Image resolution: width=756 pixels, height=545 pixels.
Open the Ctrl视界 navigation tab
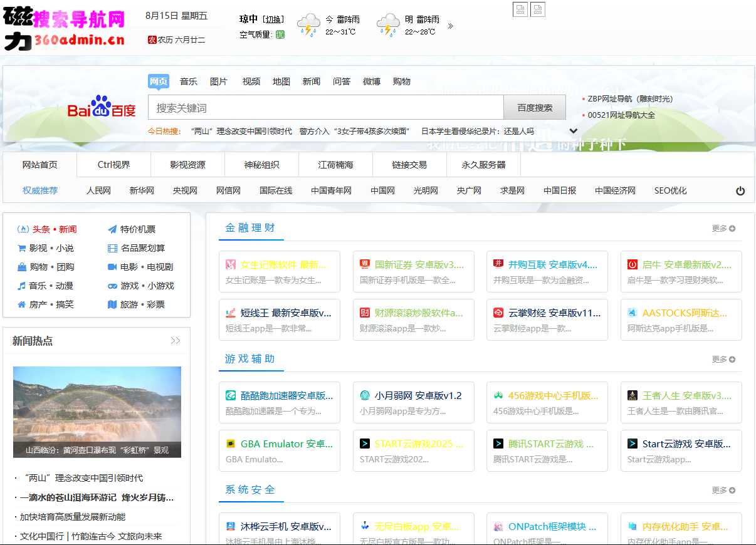point(114,165)
